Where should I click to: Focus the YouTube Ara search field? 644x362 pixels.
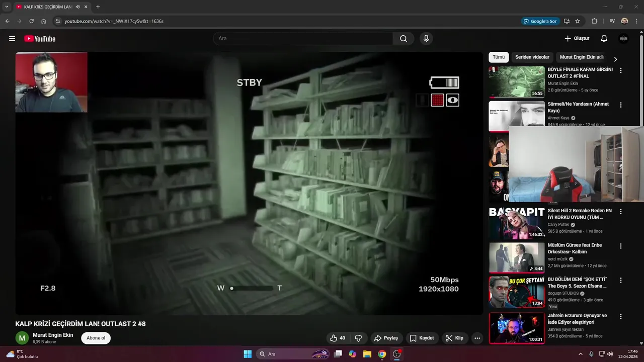[303, 39]
